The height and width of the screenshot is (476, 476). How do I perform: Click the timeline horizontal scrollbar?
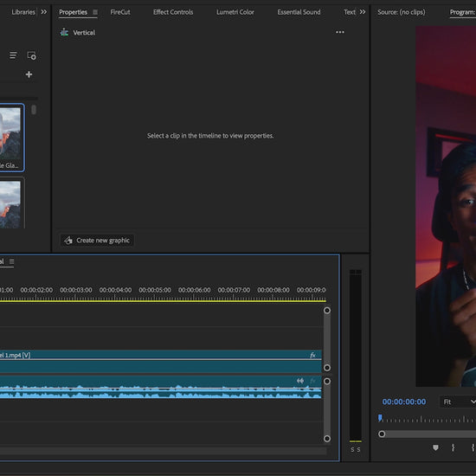click(164, 452)
